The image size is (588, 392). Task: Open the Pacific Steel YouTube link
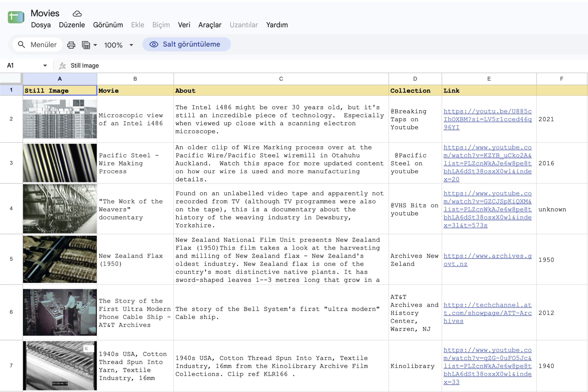pos(487,163)
